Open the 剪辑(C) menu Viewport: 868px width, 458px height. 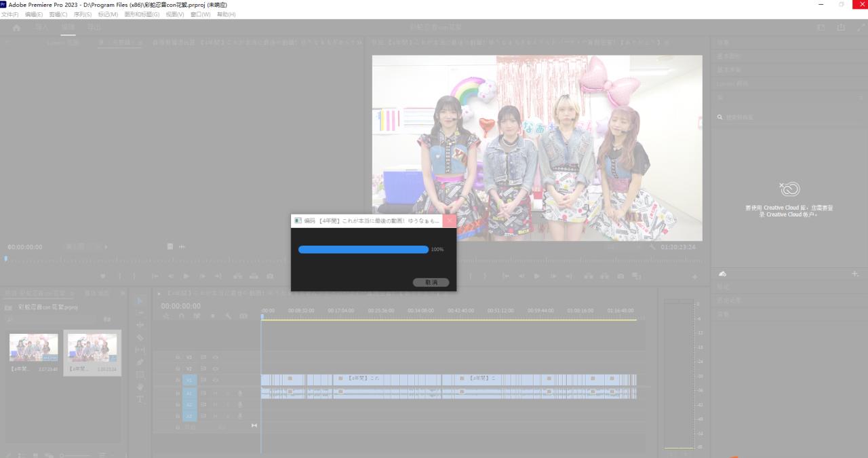58,14
